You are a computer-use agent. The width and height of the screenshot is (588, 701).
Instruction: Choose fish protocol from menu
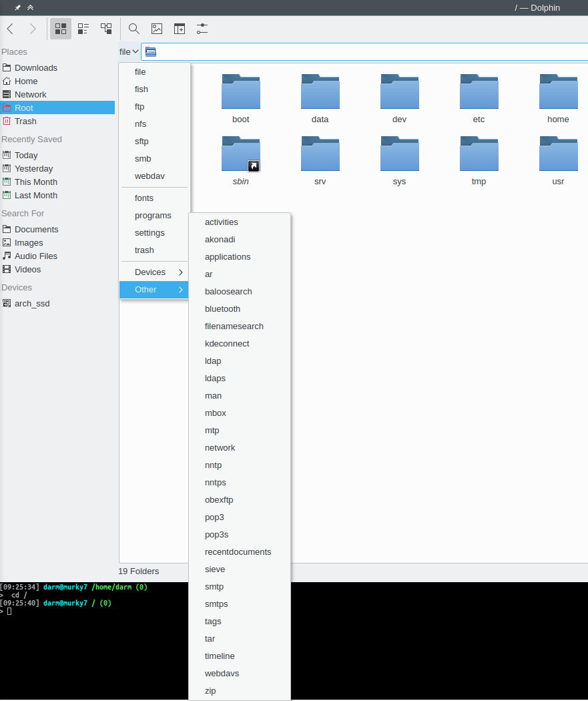click(154, 89)
